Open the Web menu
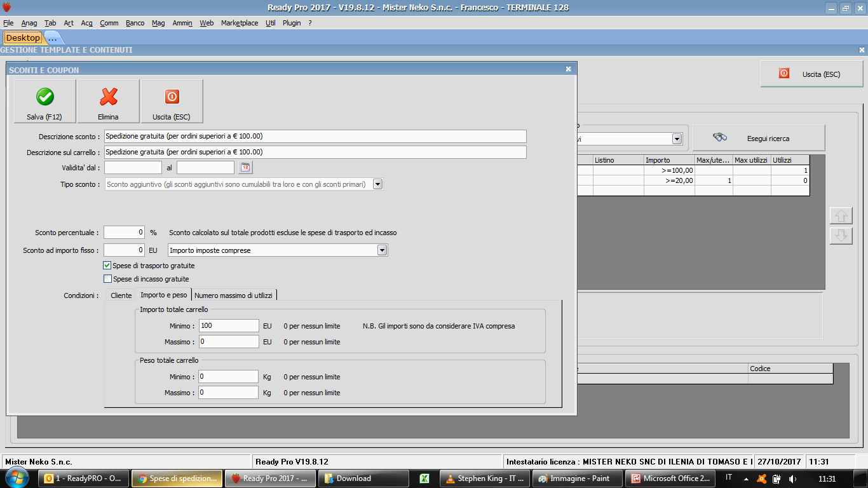868x488 pixels. point(207,23)
